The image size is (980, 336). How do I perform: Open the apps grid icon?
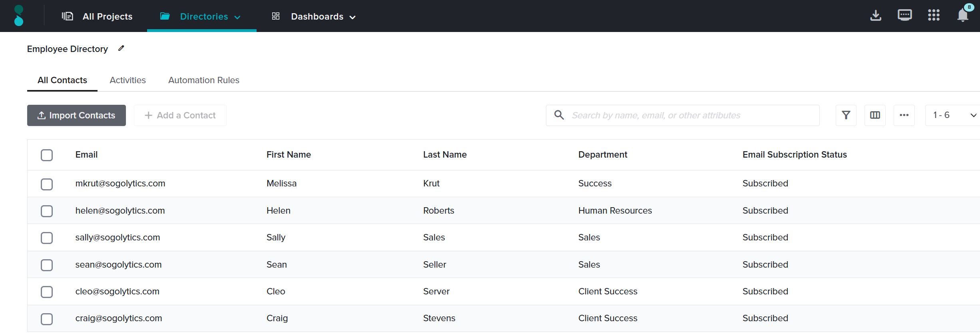tap(934, 16)
